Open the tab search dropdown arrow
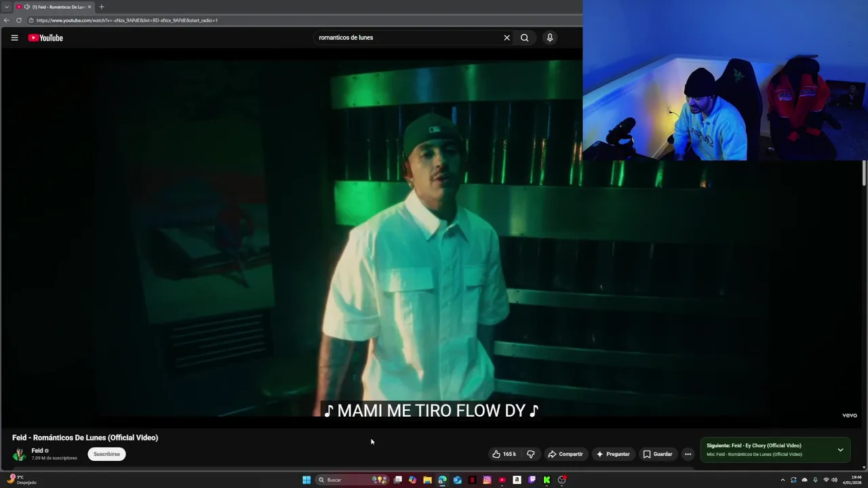 [6, 7]
